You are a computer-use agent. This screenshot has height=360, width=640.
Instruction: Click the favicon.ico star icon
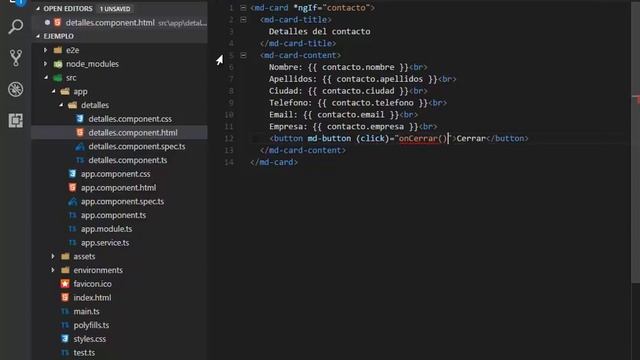click(65, 284)
